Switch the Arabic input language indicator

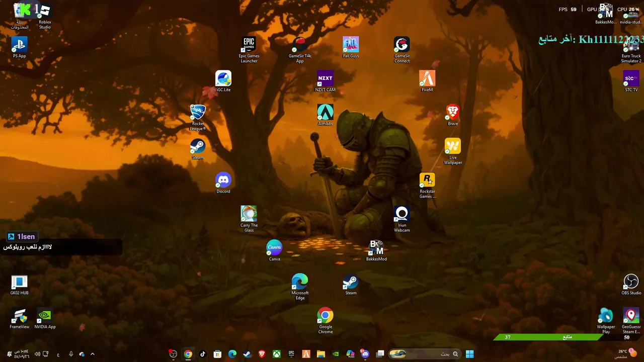(58, 354)
